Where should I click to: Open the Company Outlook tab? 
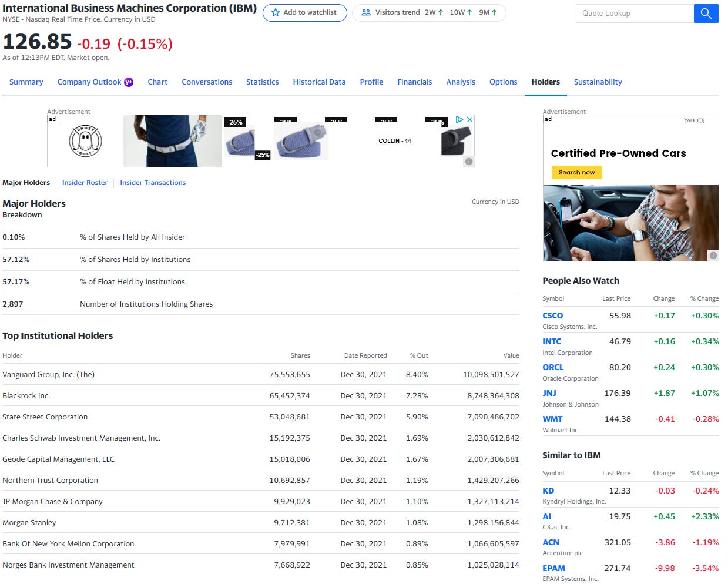tap(89, 82)
